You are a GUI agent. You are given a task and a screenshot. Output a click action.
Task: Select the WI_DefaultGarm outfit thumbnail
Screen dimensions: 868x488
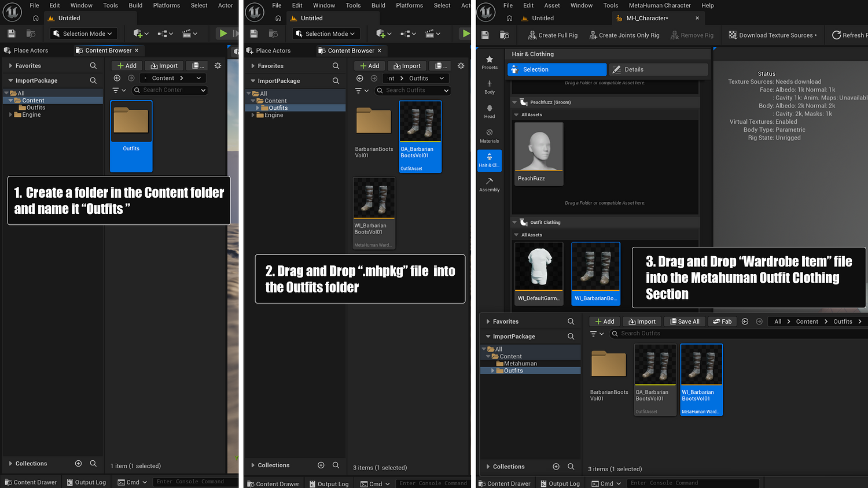(539, 273)
